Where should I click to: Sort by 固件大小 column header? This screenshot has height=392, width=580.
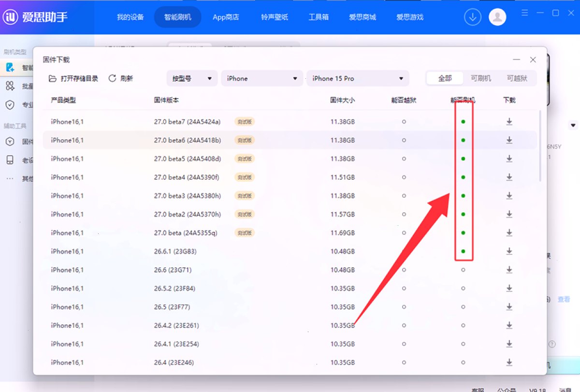tap(342, 101)
